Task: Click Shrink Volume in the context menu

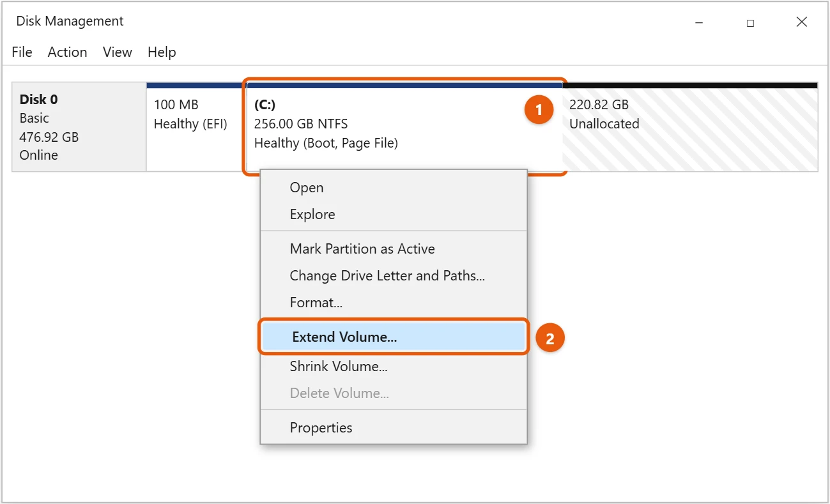Action: (394, 367)
